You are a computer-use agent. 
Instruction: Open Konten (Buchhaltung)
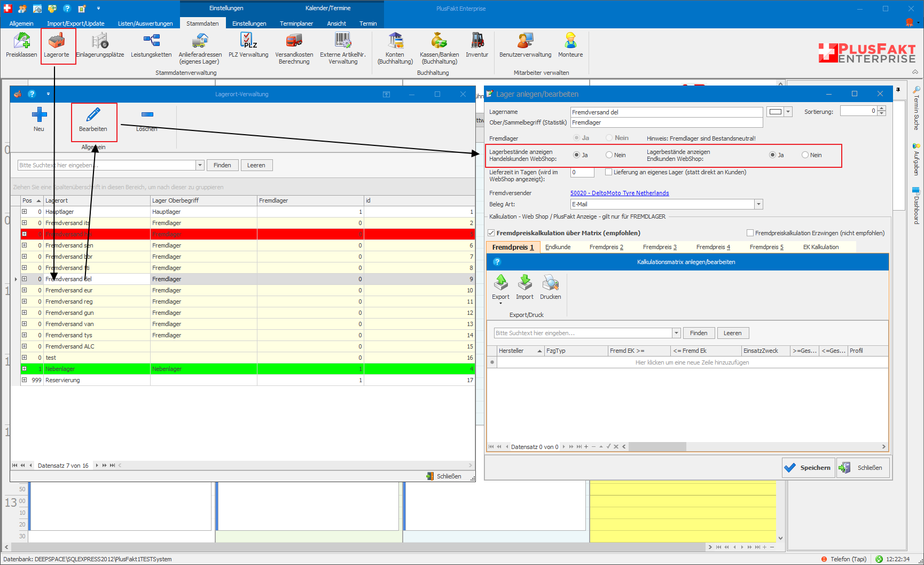395,48
